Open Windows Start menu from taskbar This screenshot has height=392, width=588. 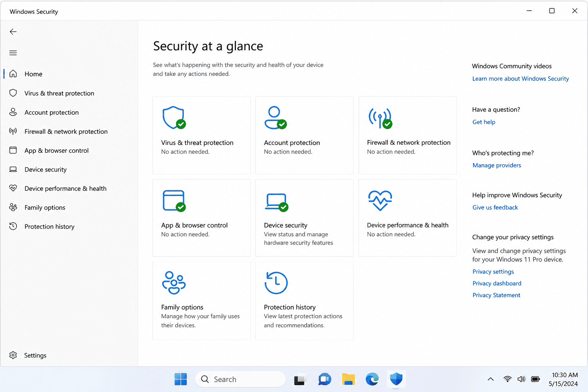[181, 379]
